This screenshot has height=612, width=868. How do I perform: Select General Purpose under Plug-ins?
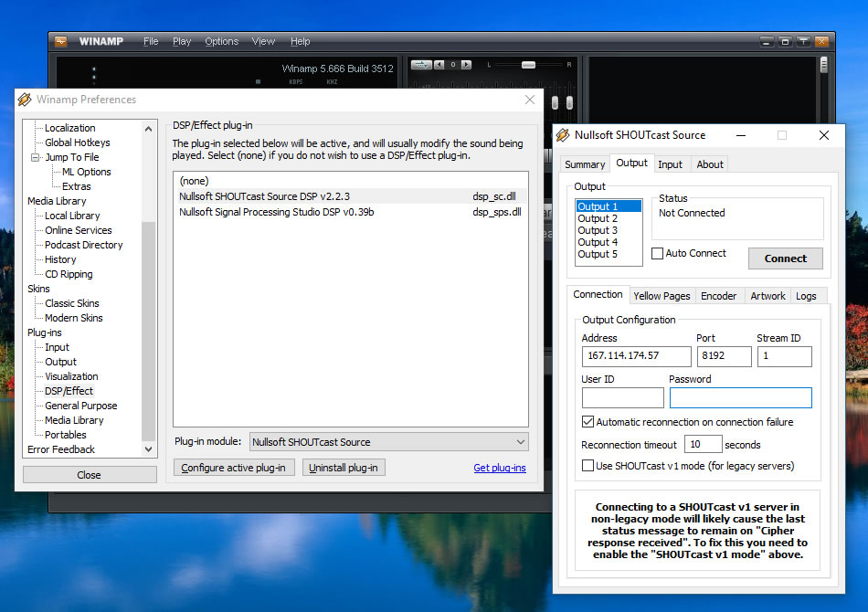(80, 406)
